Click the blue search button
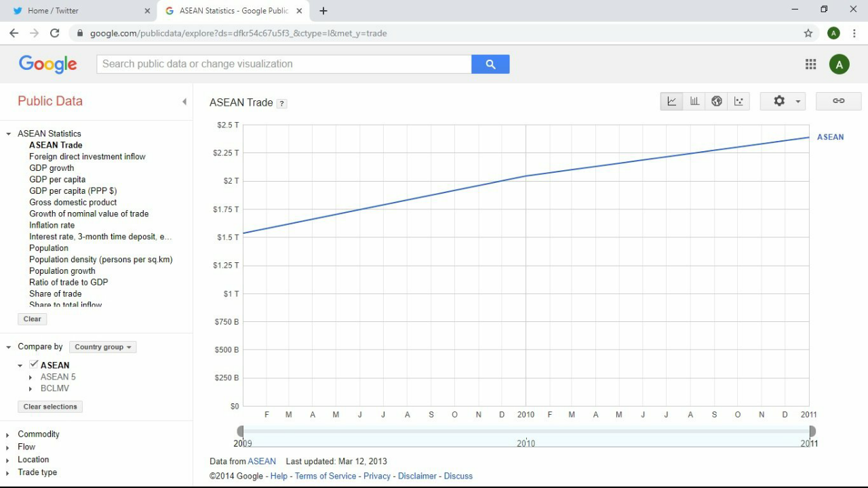 click(x=490, y=64)
